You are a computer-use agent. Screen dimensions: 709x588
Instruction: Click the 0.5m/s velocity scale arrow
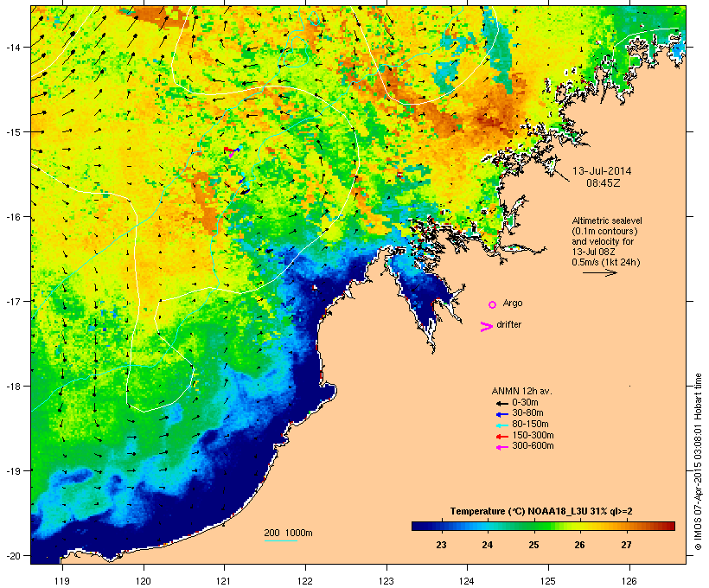click(599, 272)
